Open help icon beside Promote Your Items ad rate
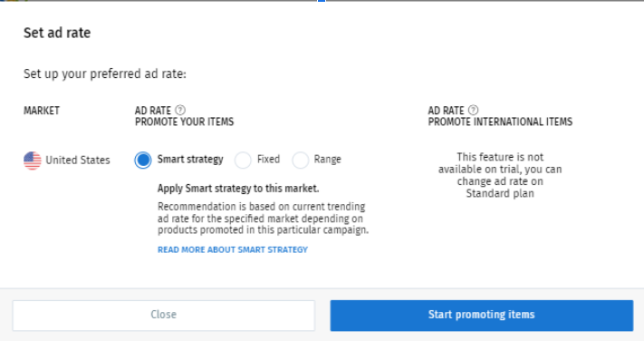The image size is (644, 341). pos(180,111)
